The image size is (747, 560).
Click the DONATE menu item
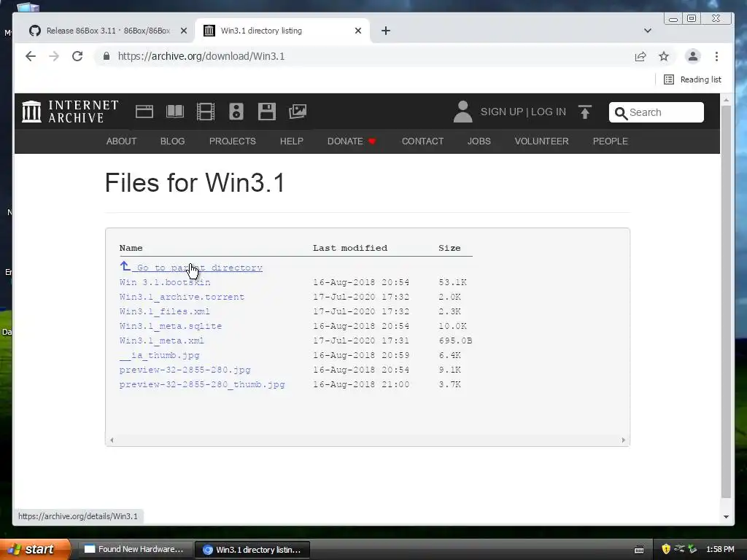pos(352,141)
